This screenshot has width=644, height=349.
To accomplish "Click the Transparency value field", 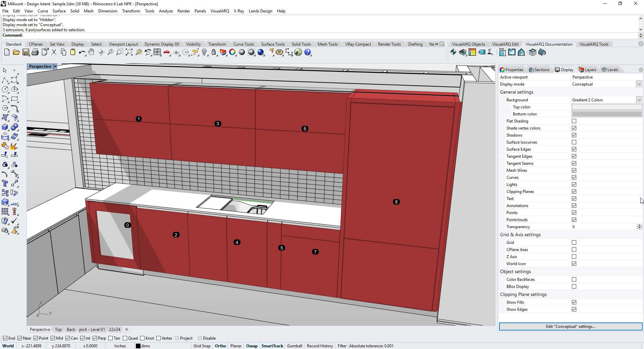I will coord(604,227).
